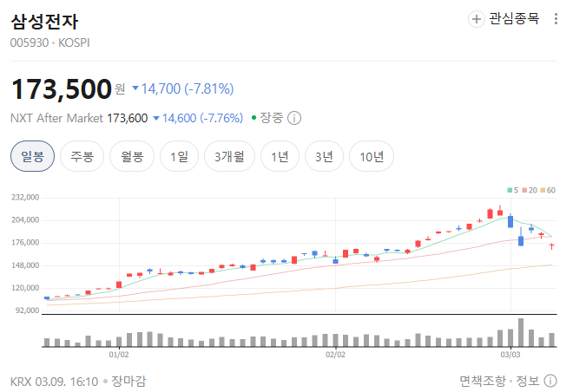Click the 03/03 date marker on chart axis
573x392 pixels.
pos(510,355)
